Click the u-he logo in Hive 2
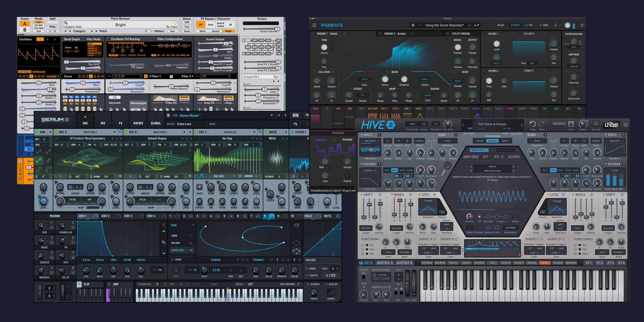The width and height of the screenshot is (644, 322). (611, 124)
